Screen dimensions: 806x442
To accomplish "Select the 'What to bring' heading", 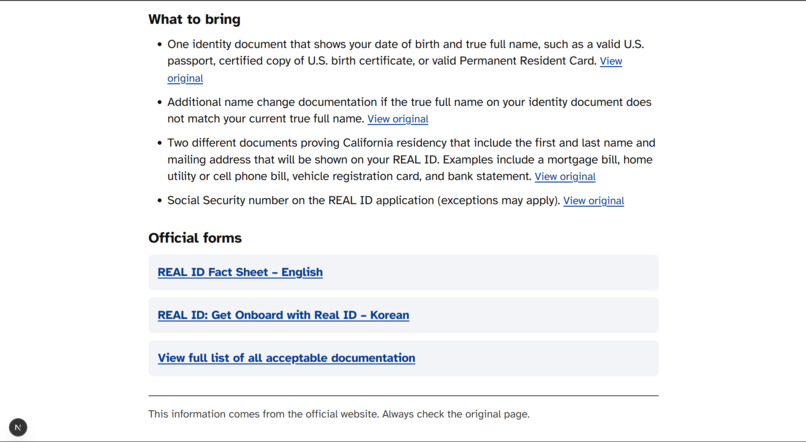I will click(194, 20).
